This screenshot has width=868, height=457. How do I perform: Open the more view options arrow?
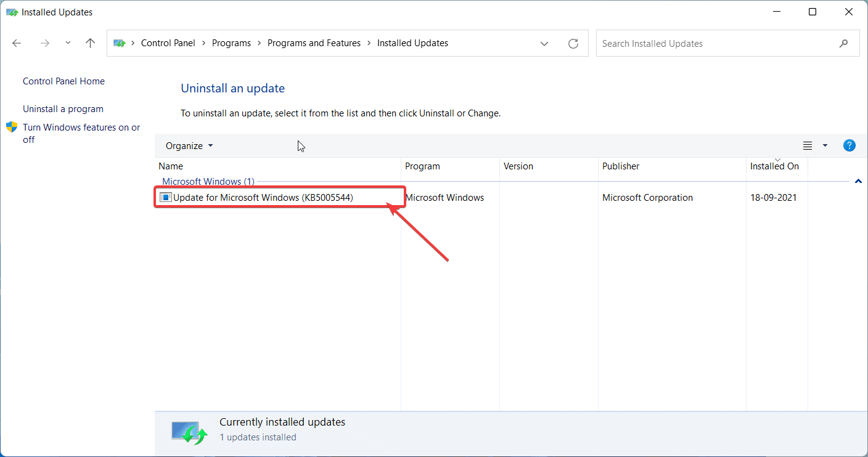tap(825, 146)
